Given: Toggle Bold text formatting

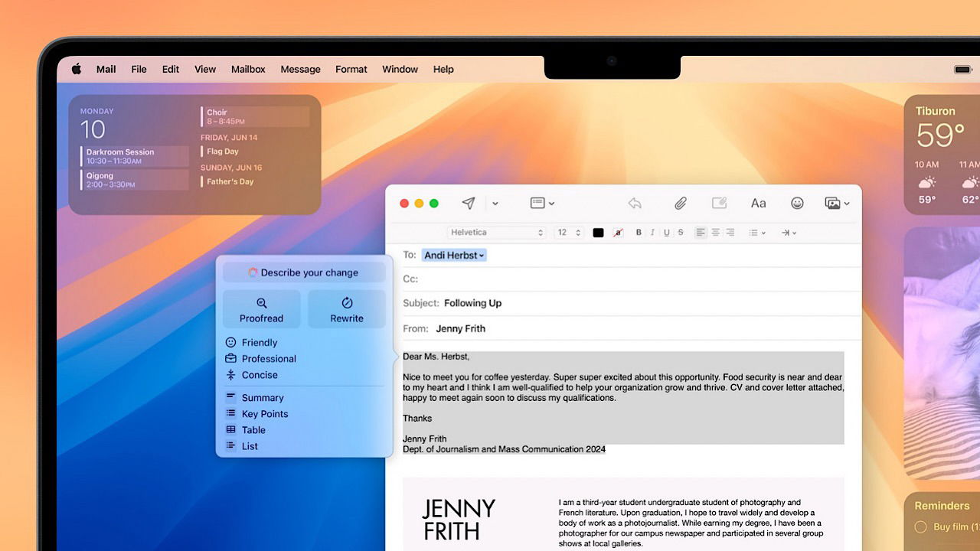Looking at the screenshot, I should [x=639, y=233].
